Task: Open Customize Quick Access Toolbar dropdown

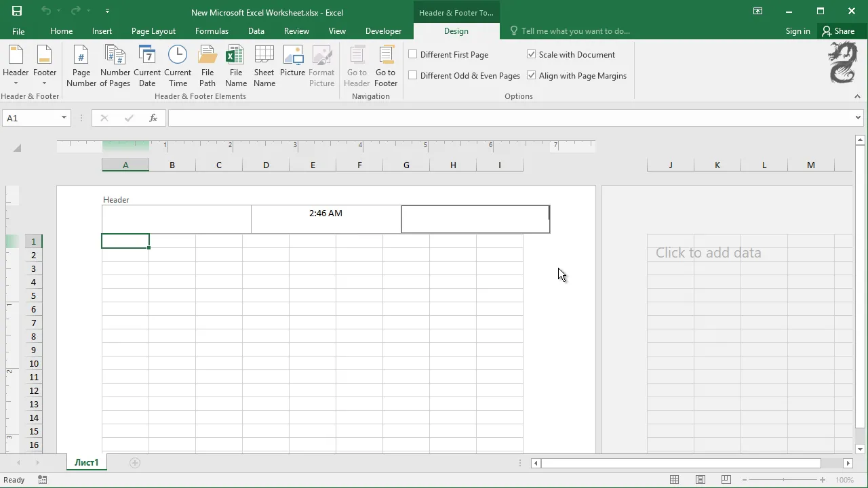Action: 107,12
